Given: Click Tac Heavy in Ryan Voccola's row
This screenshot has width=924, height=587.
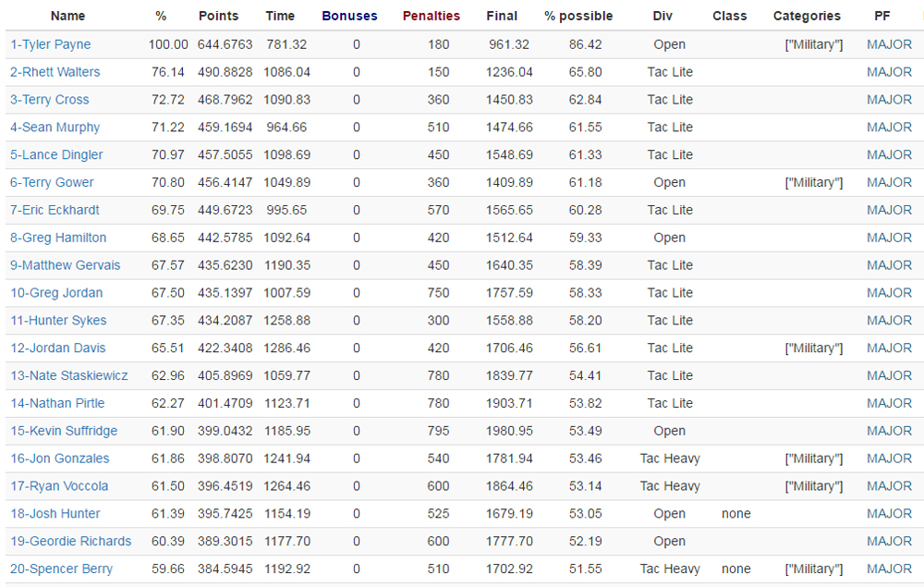Looking at the screenshot, I should pos(670,487).
